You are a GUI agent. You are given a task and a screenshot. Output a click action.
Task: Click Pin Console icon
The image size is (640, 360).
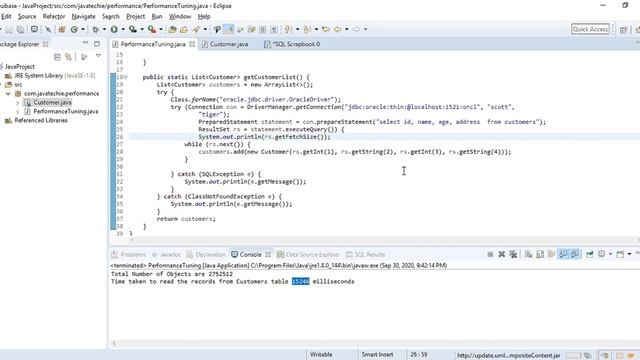point(589,254)
